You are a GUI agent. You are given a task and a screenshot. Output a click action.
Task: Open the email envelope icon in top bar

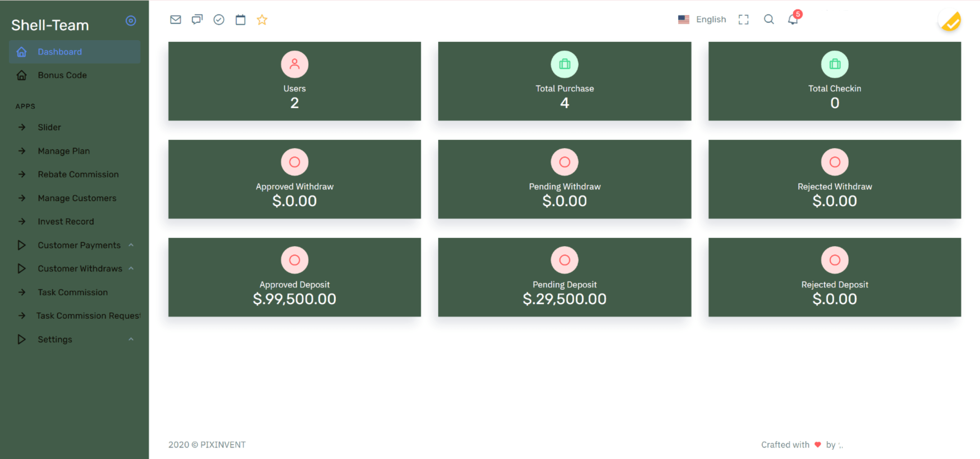tap(175, 20)
